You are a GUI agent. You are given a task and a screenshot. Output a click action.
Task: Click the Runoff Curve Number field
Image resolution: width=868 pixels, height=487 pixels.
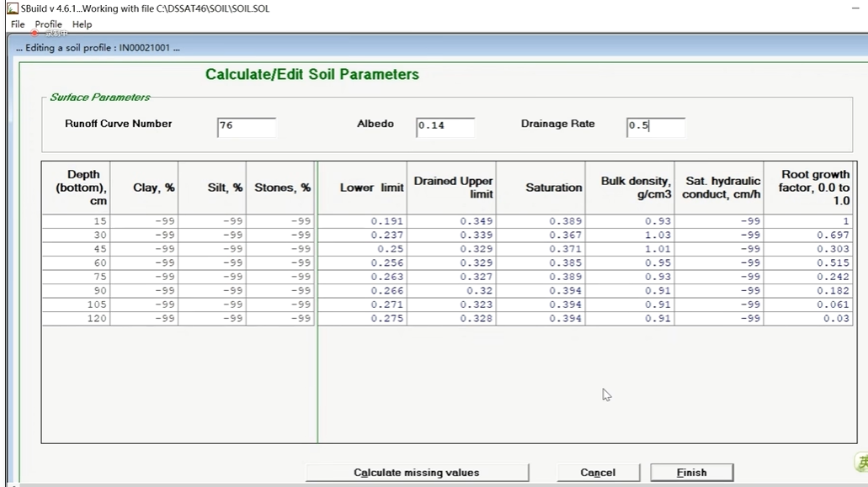(247, 127)
